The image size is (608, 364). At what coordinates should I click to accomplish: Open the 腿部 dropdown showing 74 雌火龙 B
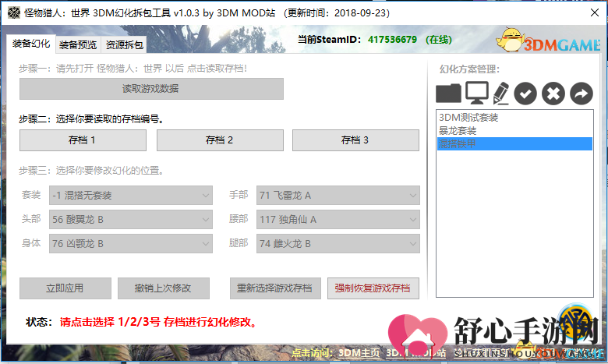(338, 243)
